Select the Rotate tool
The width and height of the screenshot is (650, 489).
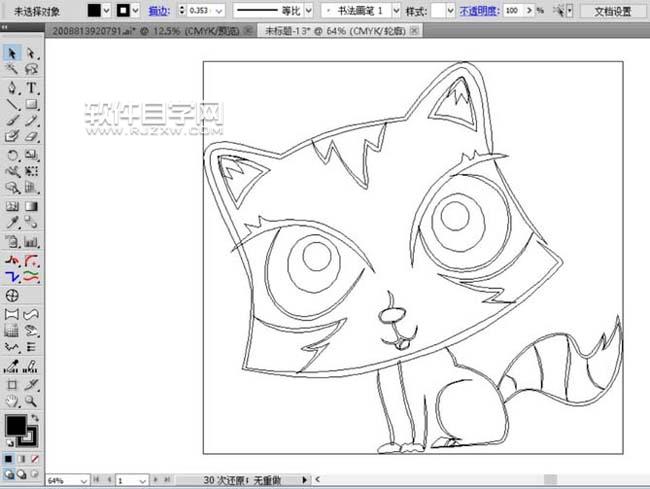[12, 155]
